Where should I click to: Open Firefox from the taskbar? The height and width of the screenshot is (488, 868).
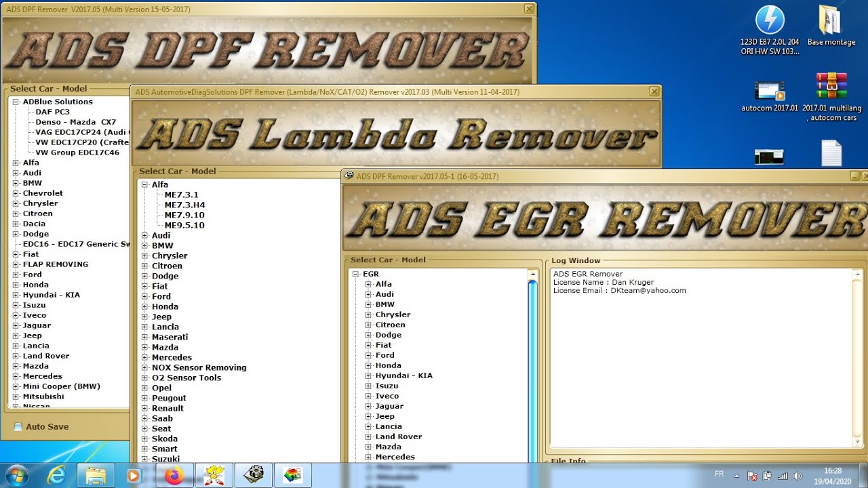click(175, 475)
